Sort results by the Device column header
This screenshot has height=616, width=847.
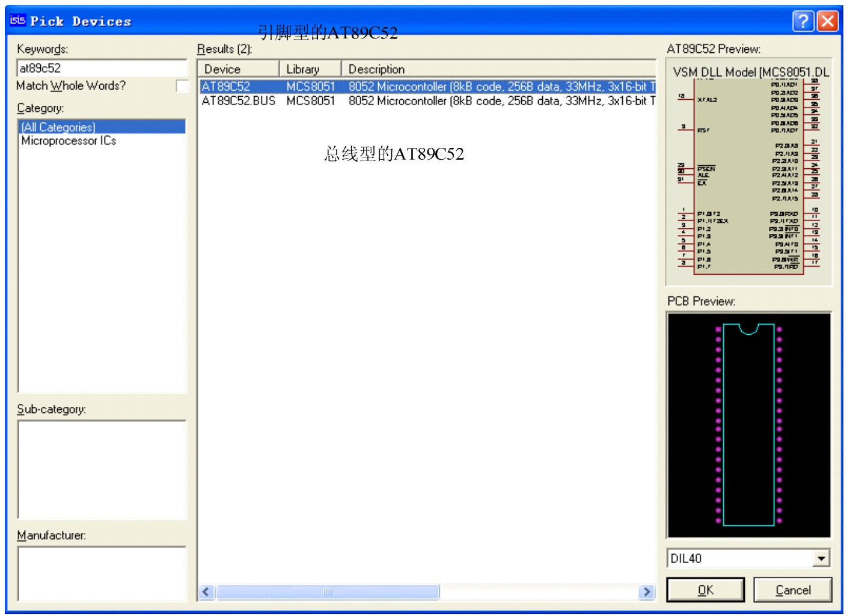(x=239, y=69)
